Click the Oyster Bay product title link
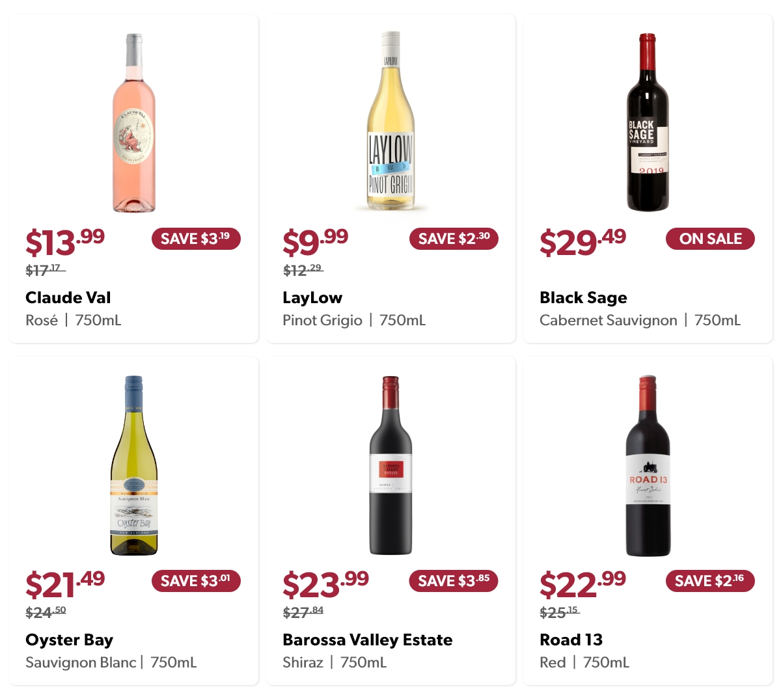 (69, 639)
